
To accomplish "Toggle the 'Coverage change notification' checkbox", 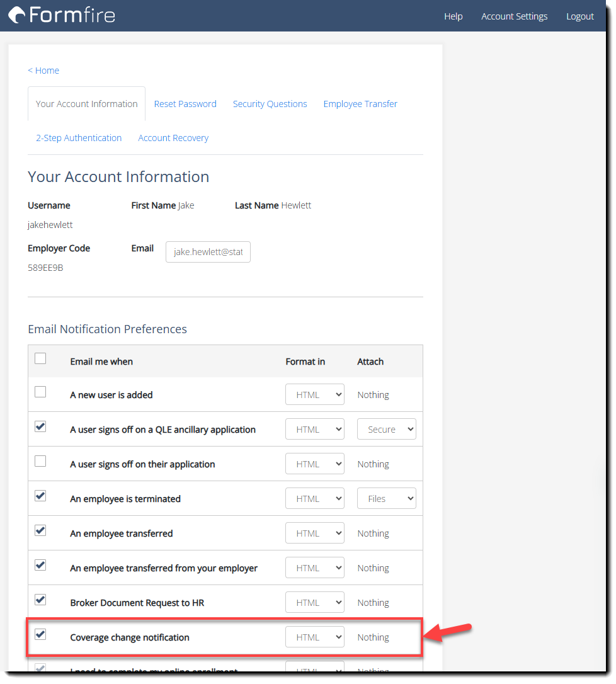I will (x=40, y=634).
